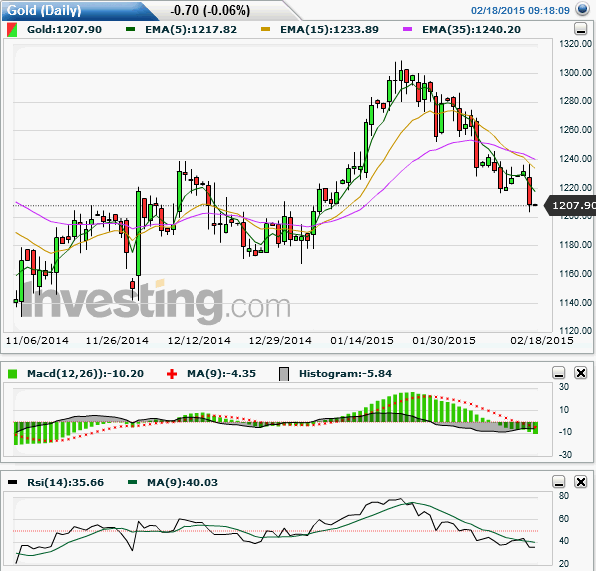This screenshot has height=571, width=596.
Task: Click the gray Histogram legend icon
Action: coord(284,374)
